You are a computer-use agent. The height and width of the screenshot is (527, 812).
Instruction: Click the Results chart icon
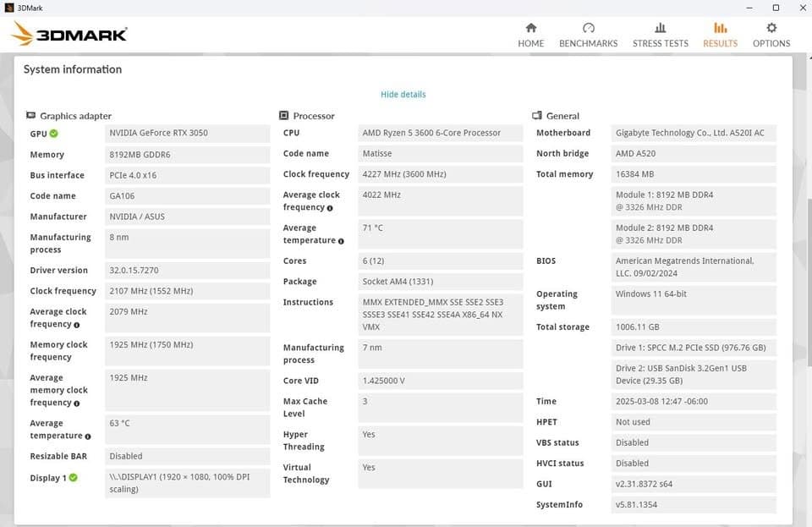(721, 28)
